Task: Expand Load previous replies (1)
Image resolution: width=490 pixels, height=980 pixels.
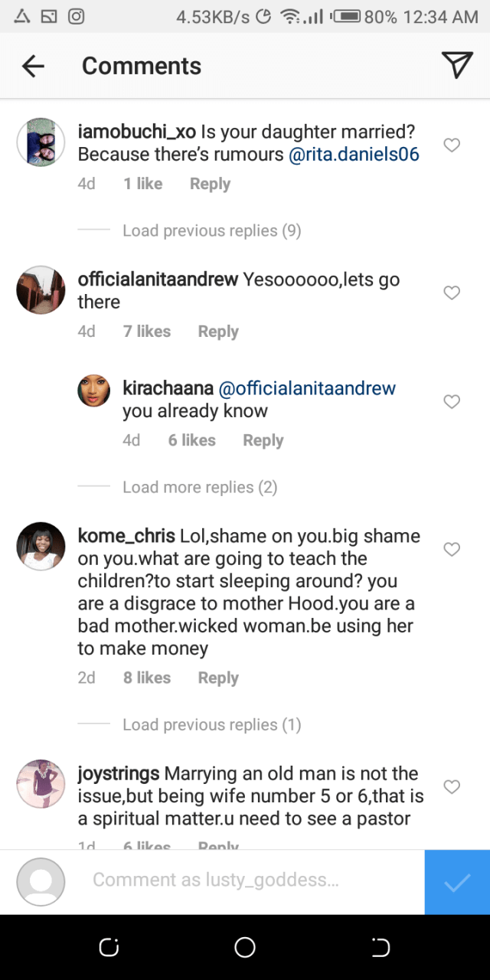Action: 211,724
